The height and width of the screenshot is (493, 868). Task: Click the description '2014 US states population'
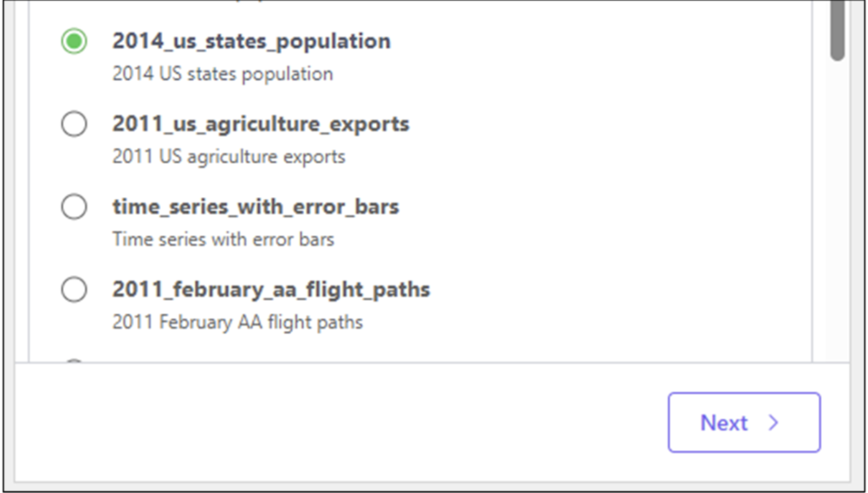pyautogui.click(x=223, y=74)
